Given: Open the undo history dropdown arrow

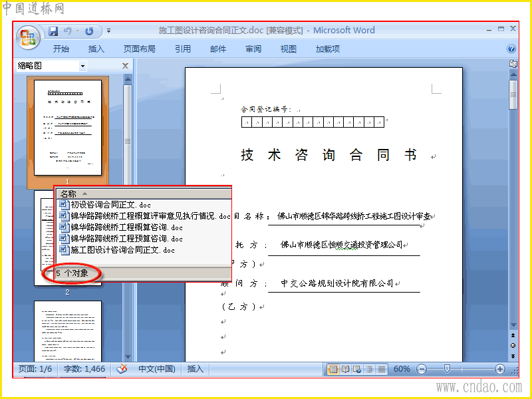Looking at the screenshot, I should (x=77, y=31).
